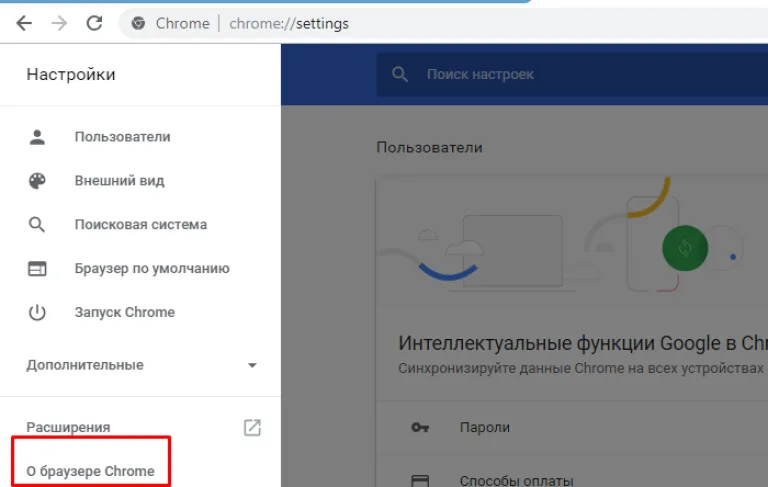The image size is (768, 487).
Task: Click the Синхронизируйте данные Chrome description
Action: (x=581, y=368)
